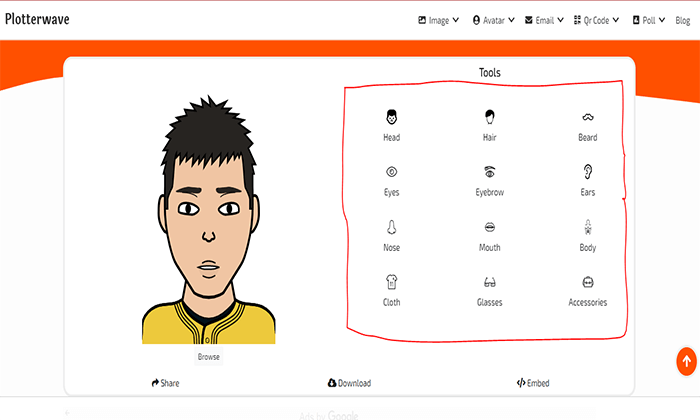The height and width of the screenshot is (420, 700).
Task: Select the Eyes tool icon
Action: 392,172
